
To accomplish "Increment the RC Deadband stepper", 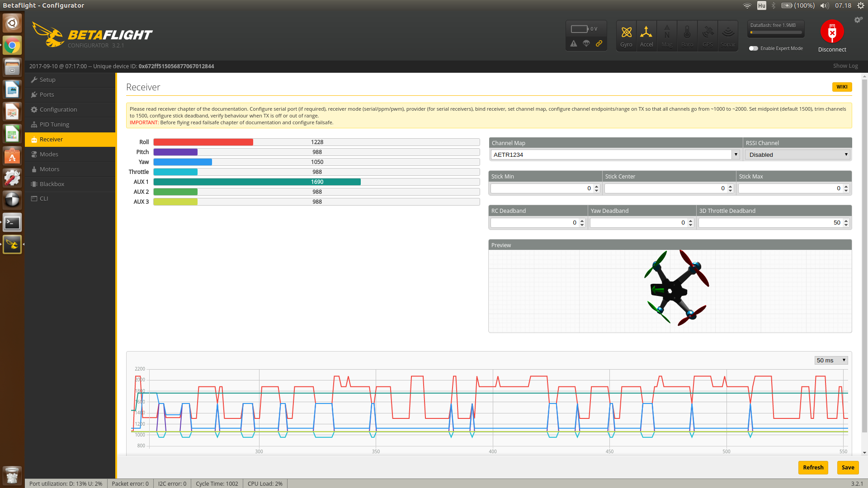I will (x=582, y=221).
